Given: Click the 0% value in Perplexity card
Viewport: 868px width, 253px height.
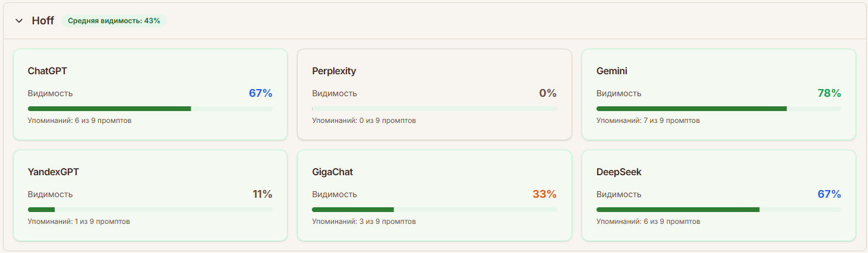Looking at the screenshot, I should [x=548, y=93].
